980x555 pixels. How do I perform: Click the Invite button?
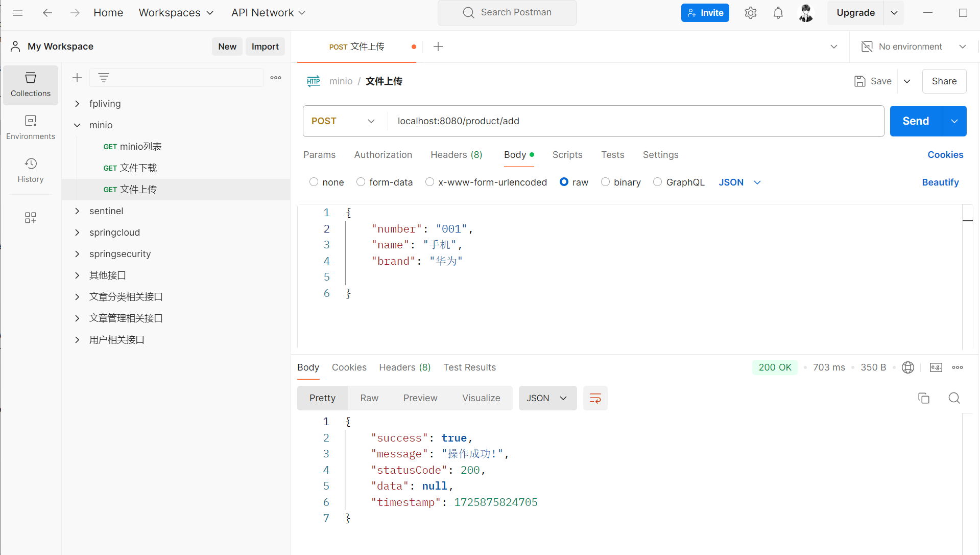tap(705, 13)
